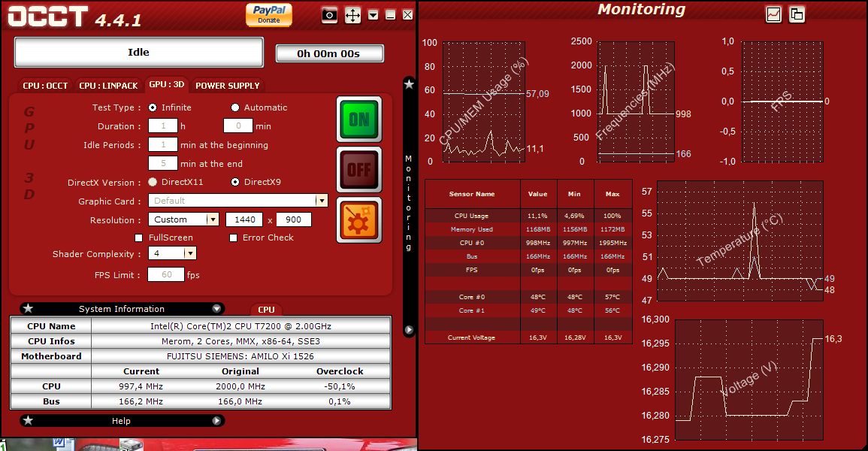
Task: Click the star icon on System Information bar
Action: click(29, 309)
